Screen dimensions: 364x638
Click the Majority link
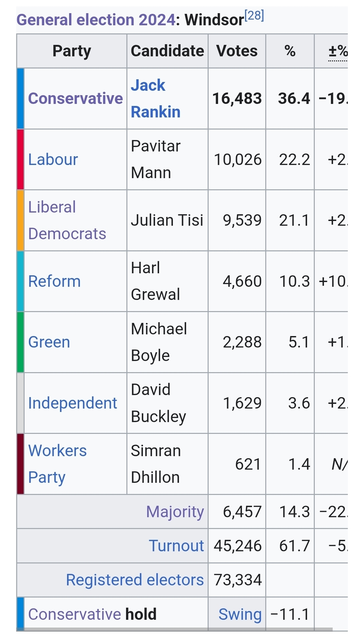[175, 512]
